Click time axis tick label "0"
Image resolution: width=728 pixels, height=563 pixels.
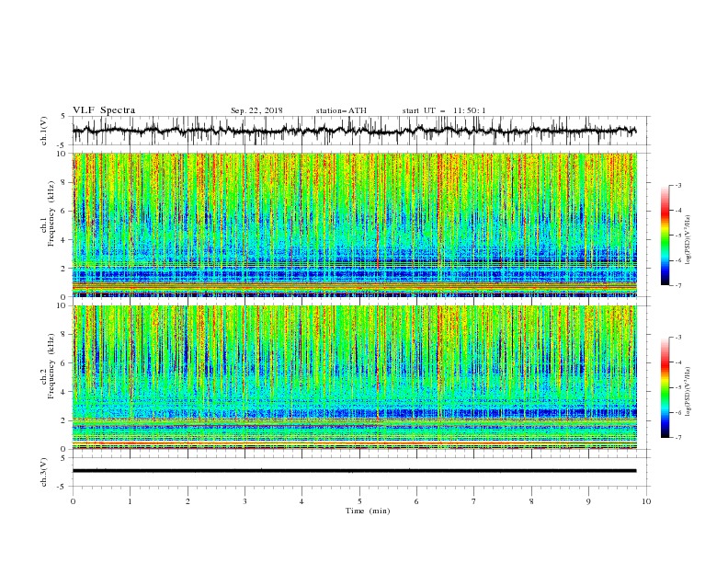pyautogui.click(x=73, y=501)
